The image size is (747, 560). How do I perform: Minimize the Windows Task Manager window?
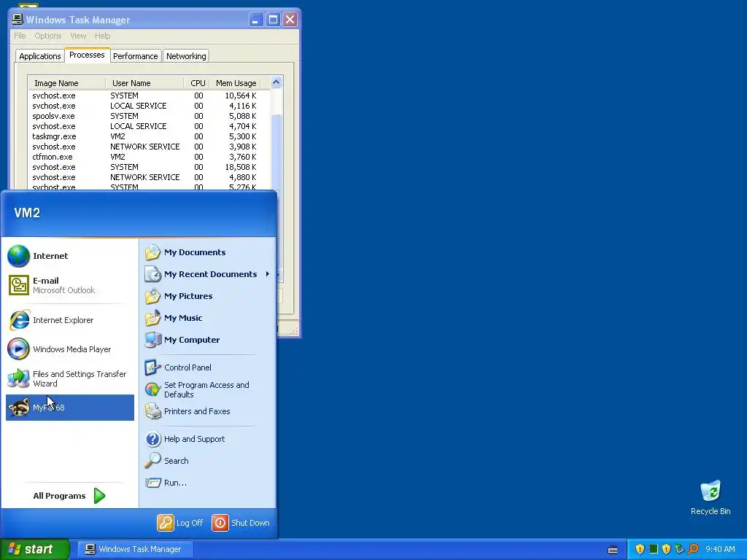click(x=256, y=20)
